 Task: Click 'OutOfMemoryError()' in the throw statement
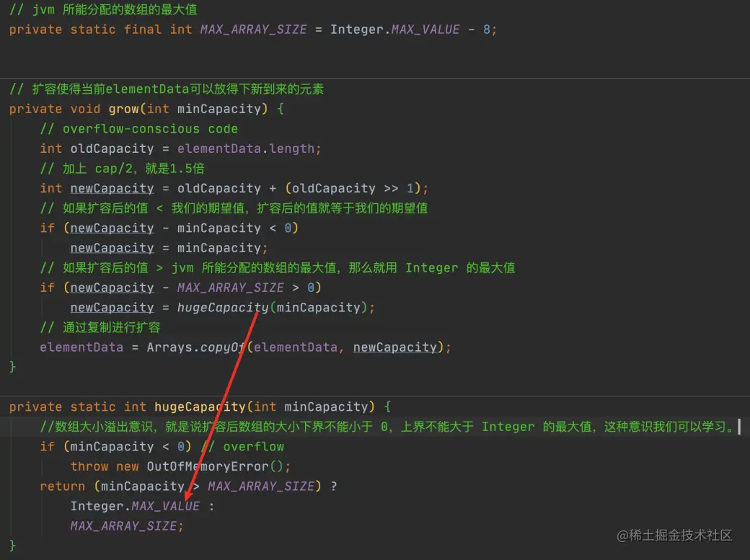pos(215,466)
